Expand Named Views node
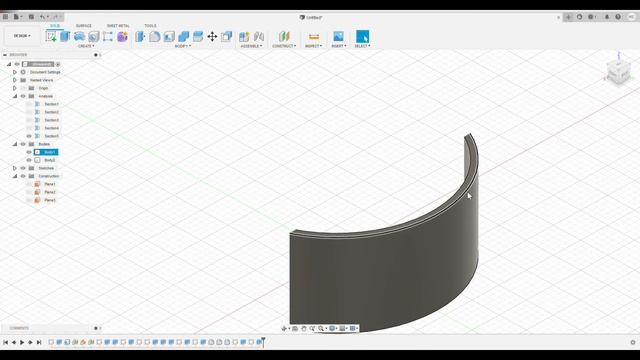Viewport: 640px width, 360px height. click(x=15, y=80)
